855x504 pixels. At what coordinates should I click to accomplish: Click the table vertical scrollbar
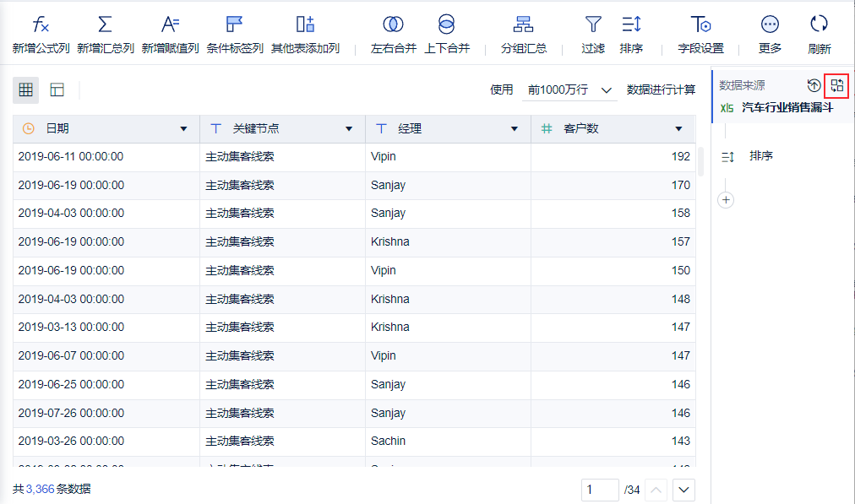[700, 160]
